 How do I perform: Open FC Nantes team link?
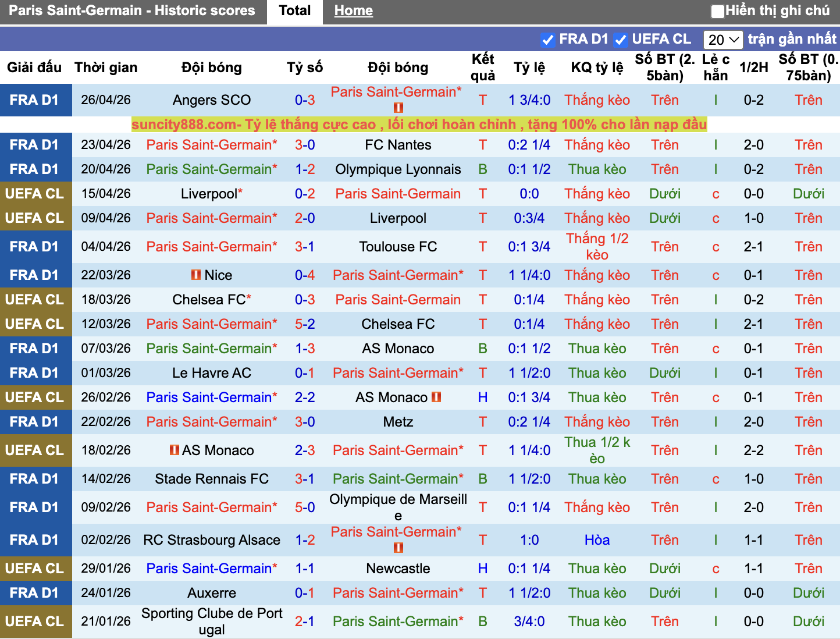click(x=398, y=145)
